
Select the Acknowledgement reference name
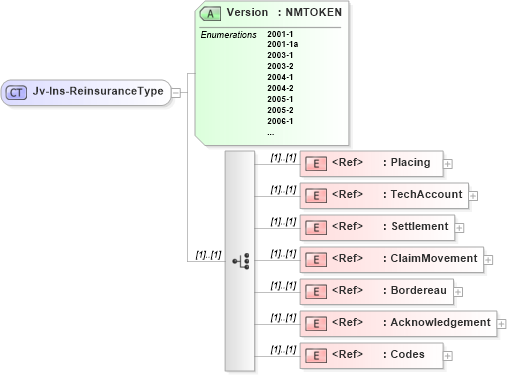pyautogui.click(x=440, y=322)
